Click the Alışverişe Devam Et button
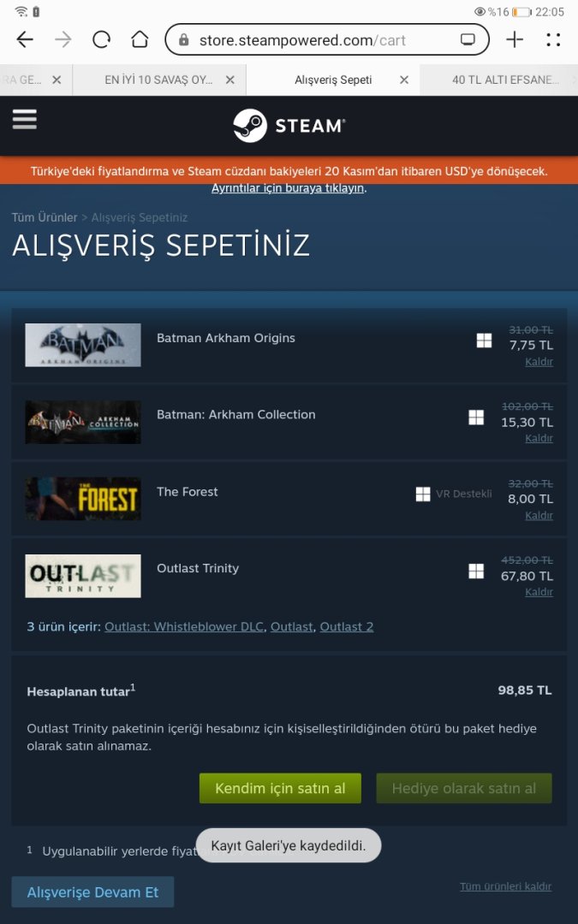Viewport: 578px width, 924px height. tap(92, 891)
